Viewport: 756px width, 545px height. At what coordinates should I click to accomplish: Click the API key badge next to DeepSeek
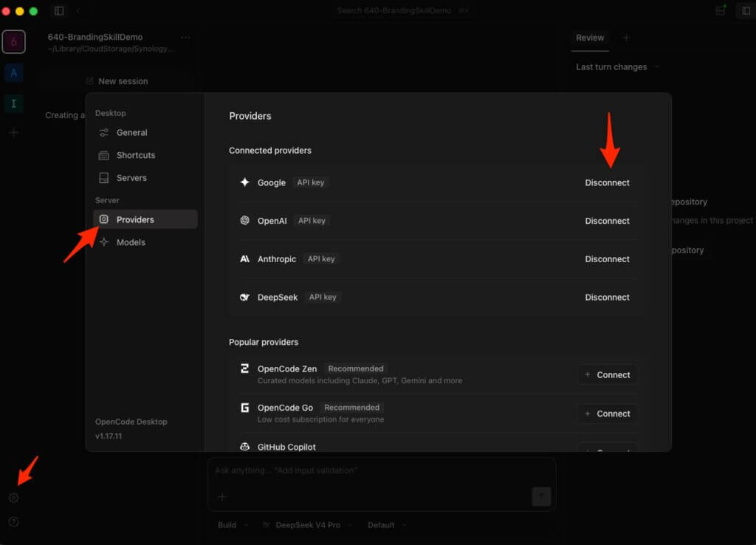coord(323,297)
